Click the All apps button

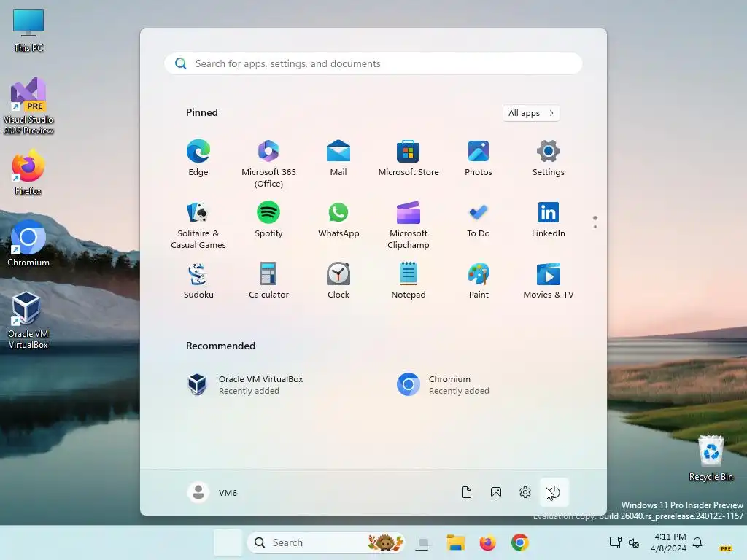pyautogui.click(x=531, y=113)
